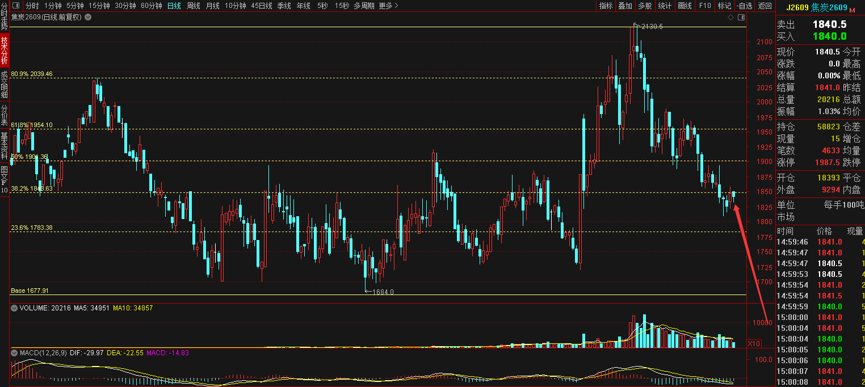Select the 15分钟 period
The height and width of the screenshot is (387, 865).
coord(99,6)
